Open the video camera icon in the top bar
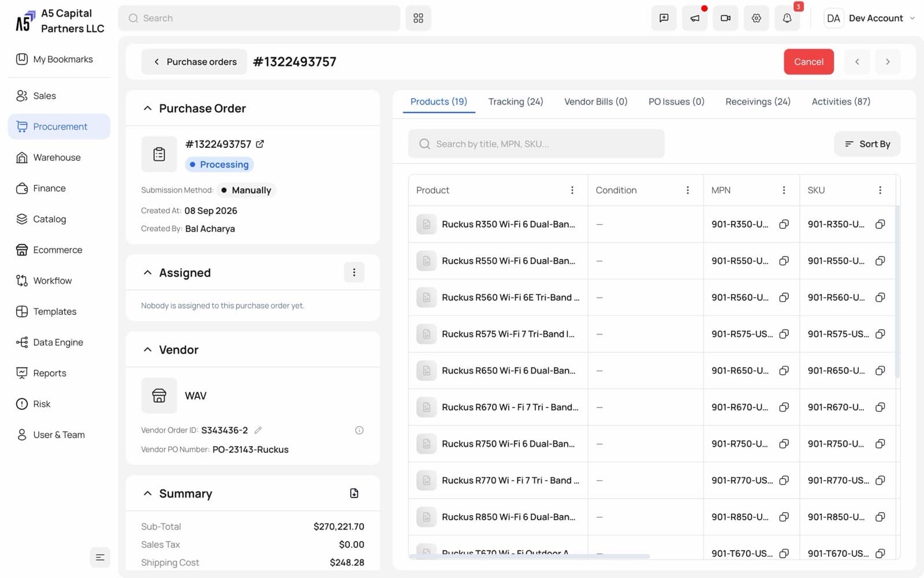Screen dimensions: 924x578 click(725, 18)
